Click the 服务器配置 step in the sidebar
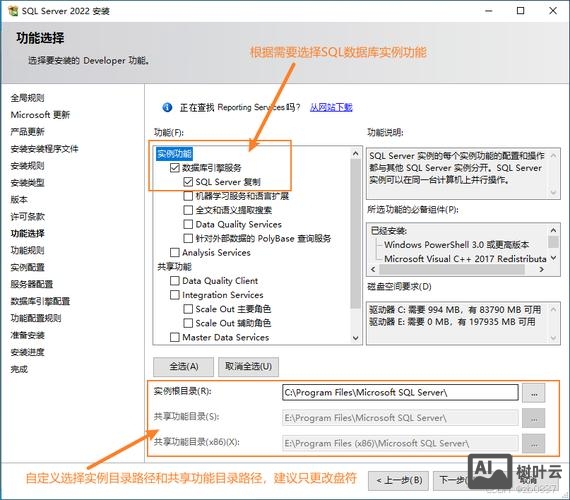570x500 pixels. 32,284
